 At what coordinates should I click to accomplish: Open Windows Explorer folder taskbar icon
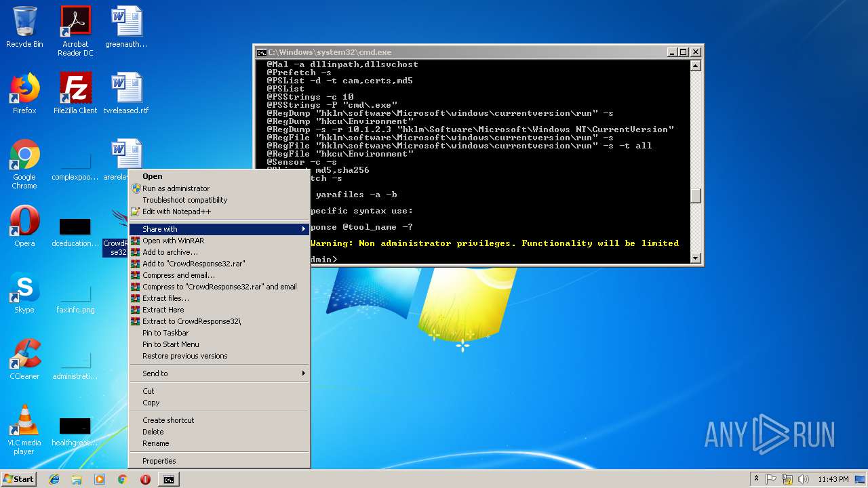click(x=77, y=479)
